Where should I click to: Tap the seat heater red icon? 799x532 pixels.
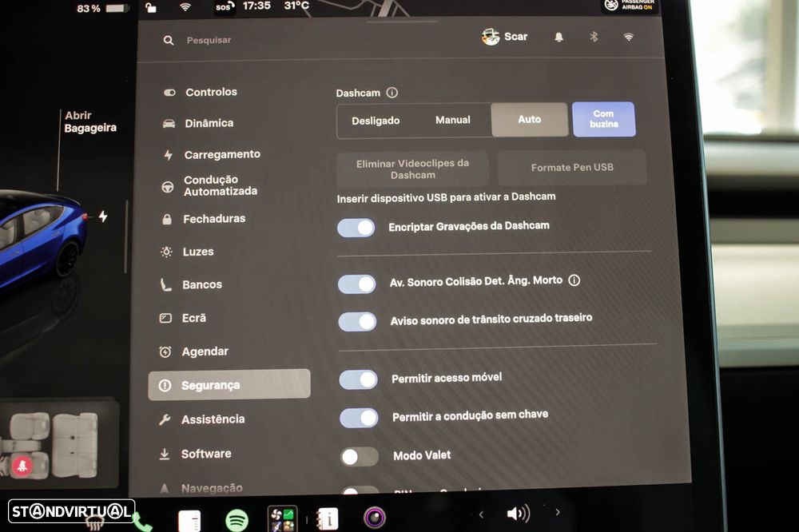[22, 465]
